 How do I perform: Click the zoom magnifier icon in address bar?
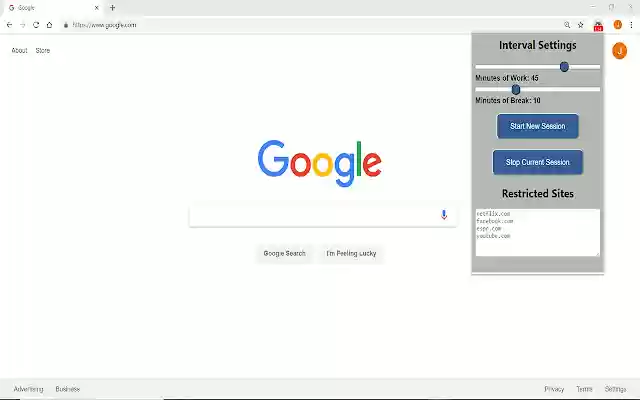pyautogui.click(x=567, y=25)
